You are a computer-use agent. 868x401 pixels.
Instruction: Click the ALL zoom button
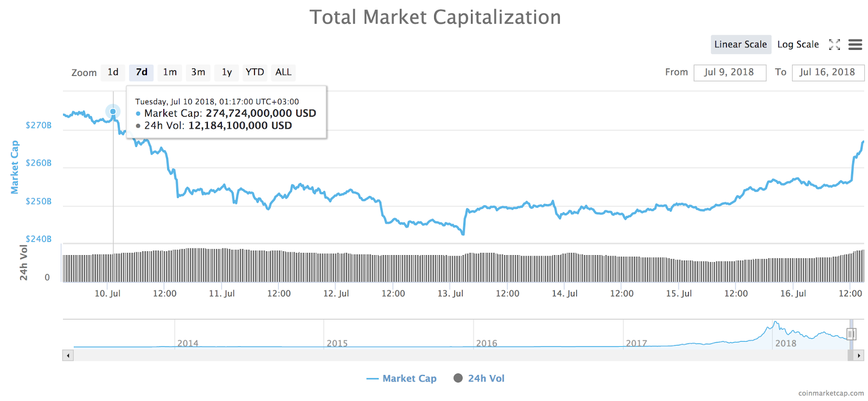tap(283, 72)
